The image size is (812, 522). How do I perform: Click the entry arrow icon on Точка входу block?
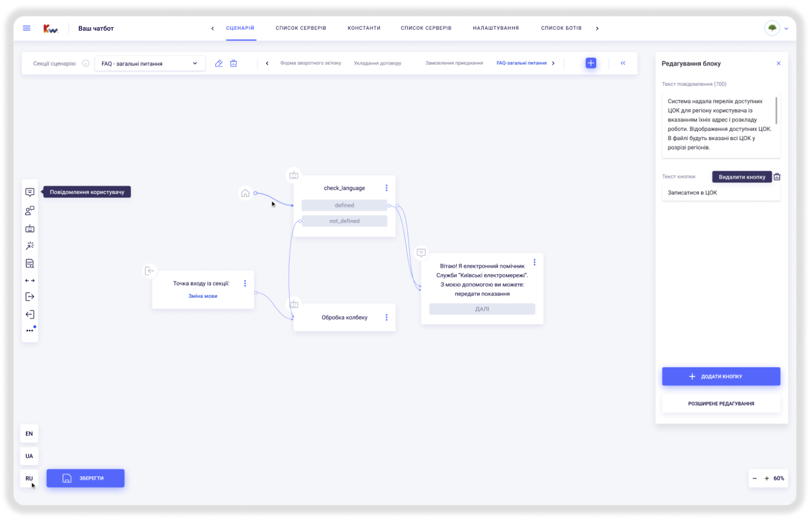[x=150, y=271]
